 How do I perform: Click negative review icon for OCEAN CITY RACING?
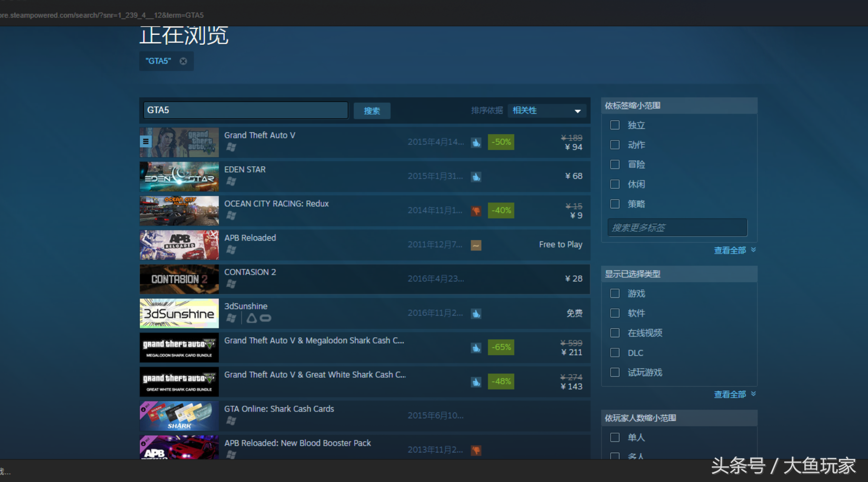(x=476, y=211)
